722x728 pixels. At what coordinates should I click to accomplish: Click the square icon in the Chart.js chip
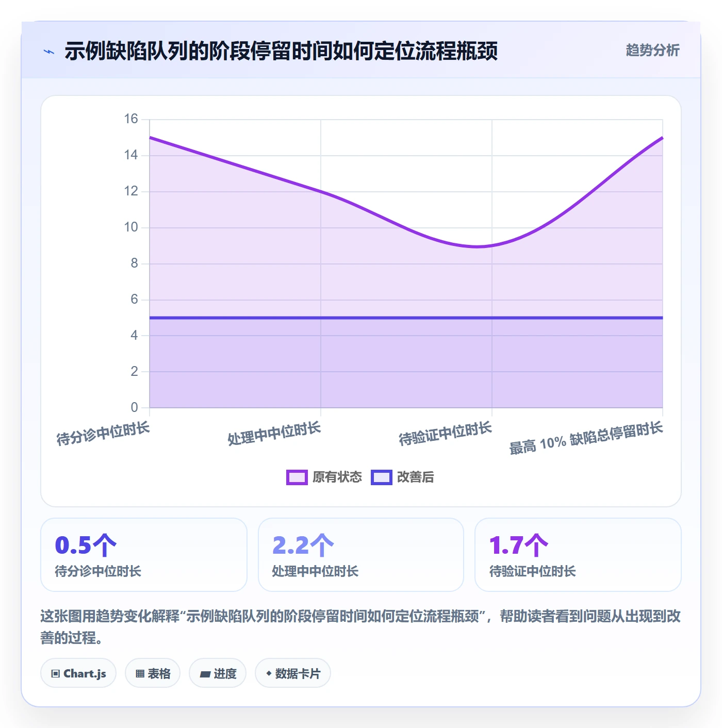(x=56, y=673)
